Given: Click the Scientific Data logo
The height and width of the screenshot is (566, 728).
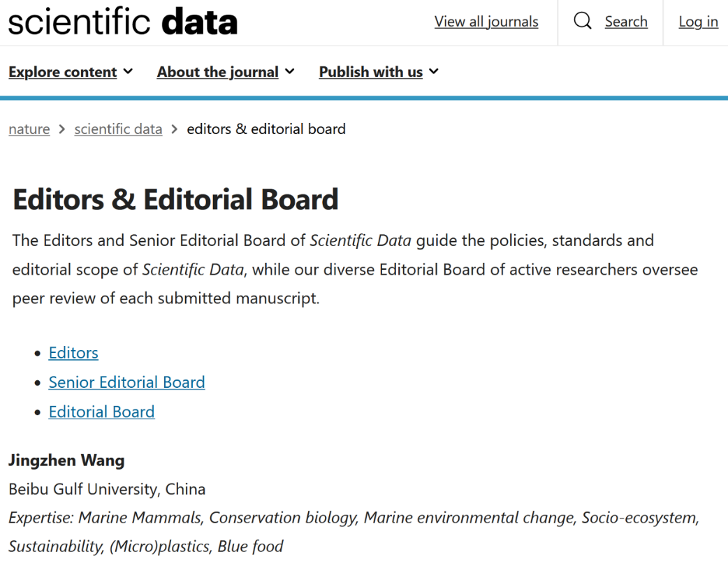Looking at the screenshot, I should point(123,22).
